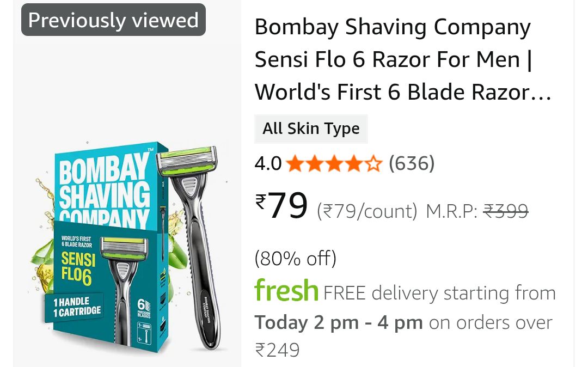Tap the ₹79/count unit price text
This screenshot has height=367, width=588.
(367, 211)
